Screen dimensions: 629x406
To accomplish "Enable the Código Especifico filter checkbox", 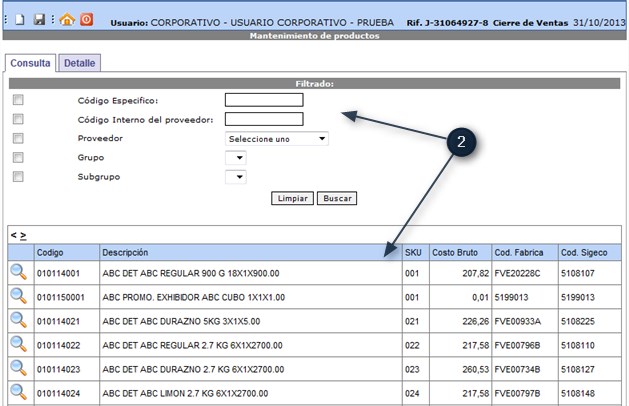I will tap(18, 99).
